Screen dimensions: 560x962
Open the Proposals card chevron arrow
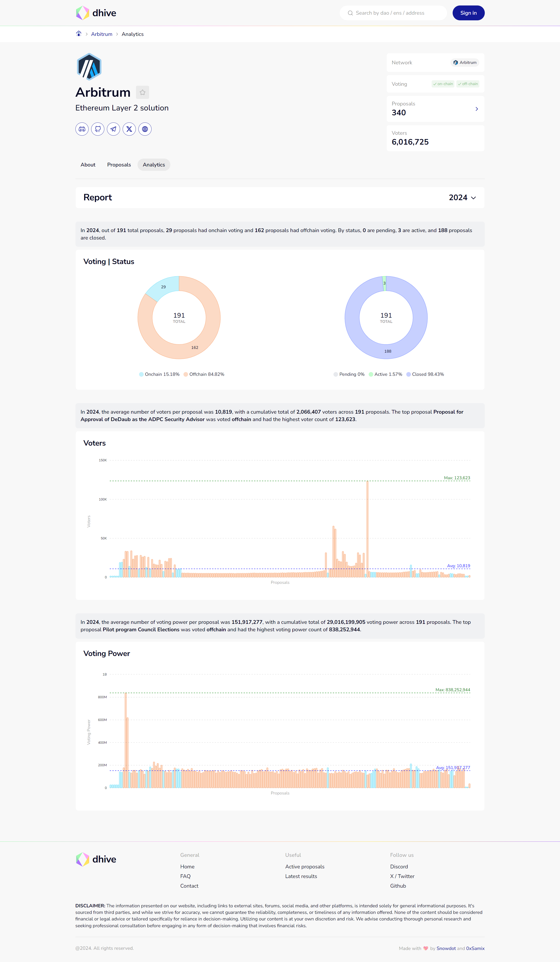coord(476,109)
